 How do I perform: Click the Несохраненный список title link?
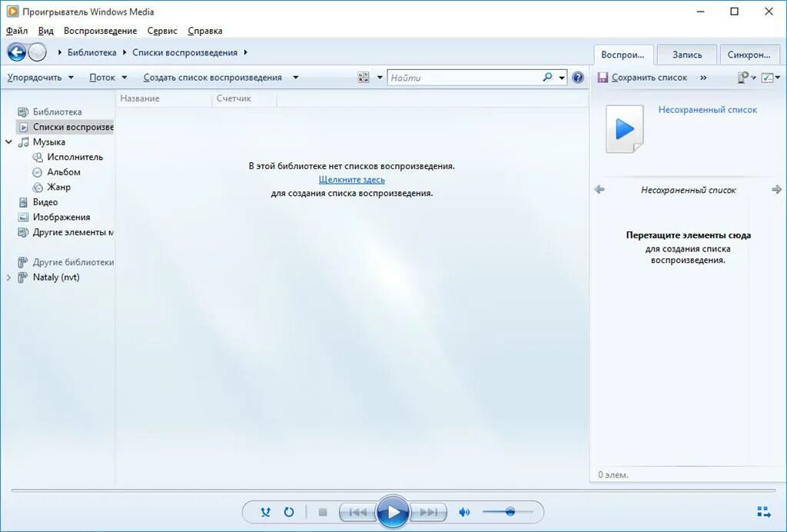coord(707,109)
